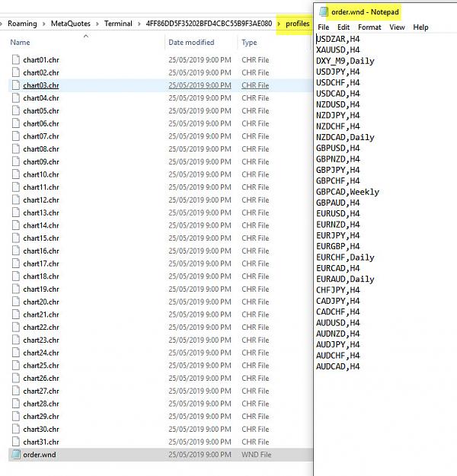Select the chart25.chr file icon
457x476 pixels.
pyautogui.click(x=16, y=366)
